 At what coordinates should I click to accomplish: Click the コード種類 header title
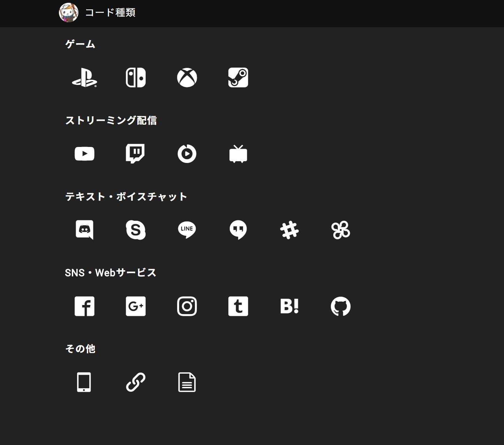pos(110,13)
